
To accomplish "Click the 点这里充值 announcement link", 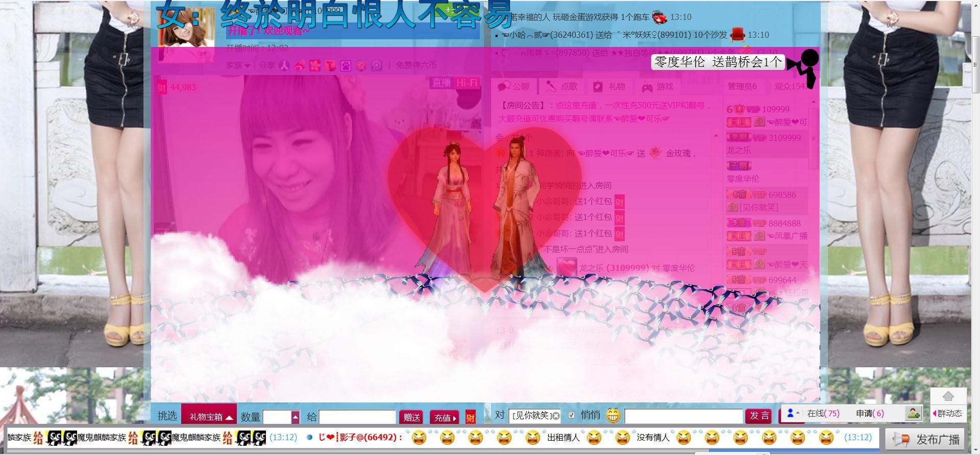I will click(576, 106).
